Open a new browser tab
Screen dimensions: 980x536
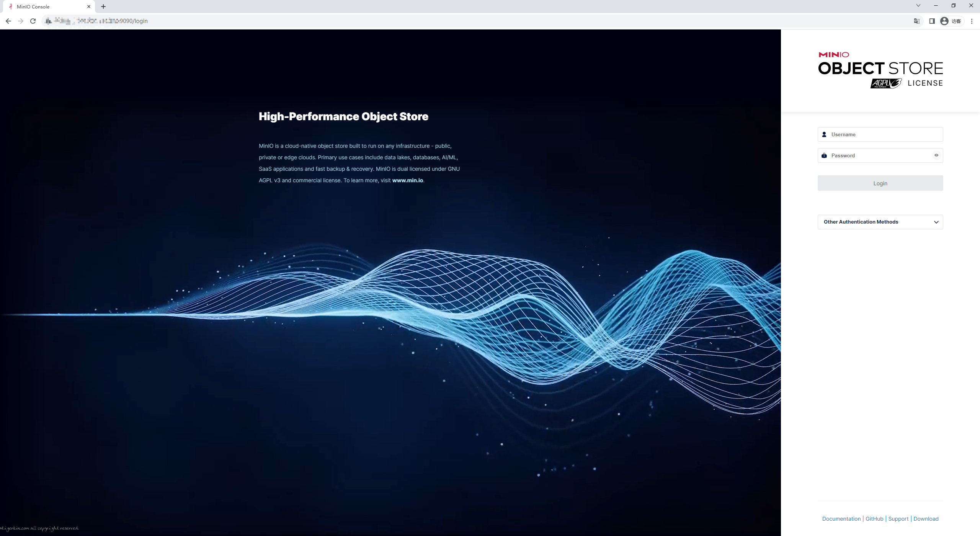pyautogui.click(x=103, y=7)
